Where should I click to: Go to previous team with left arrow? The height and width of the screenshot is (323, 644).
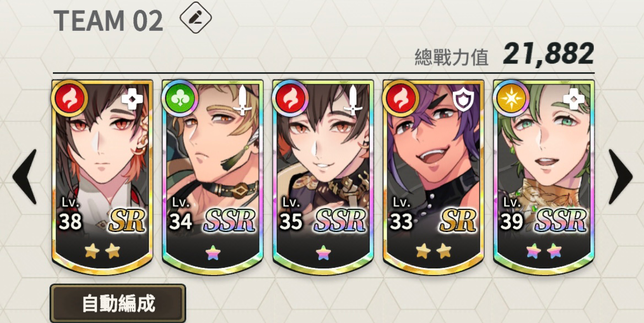25,177
